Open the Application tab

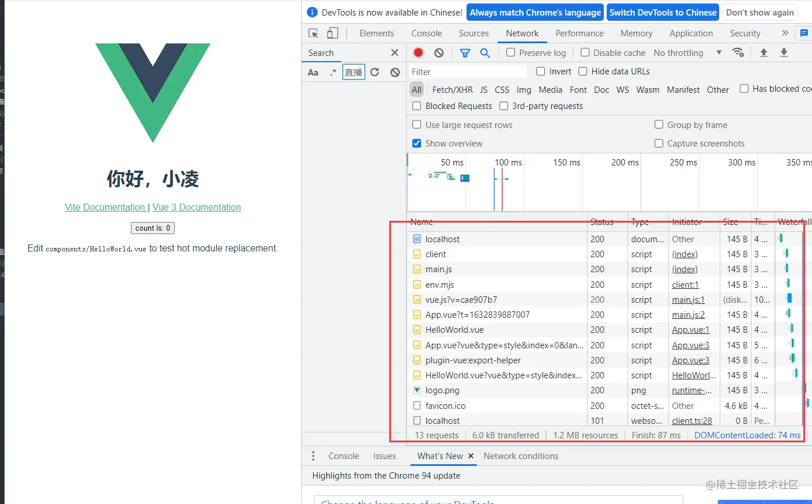point(691,33)
